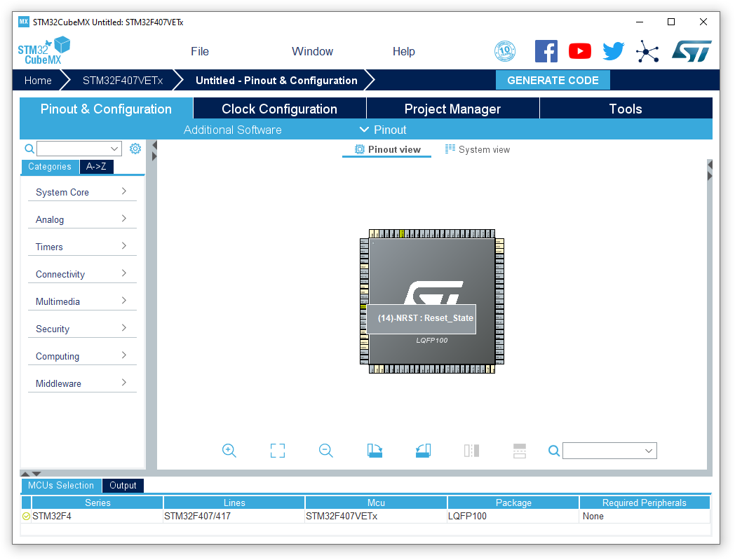Open the Pinout dropdown menu
735x560 pixels.
point(383,130)
